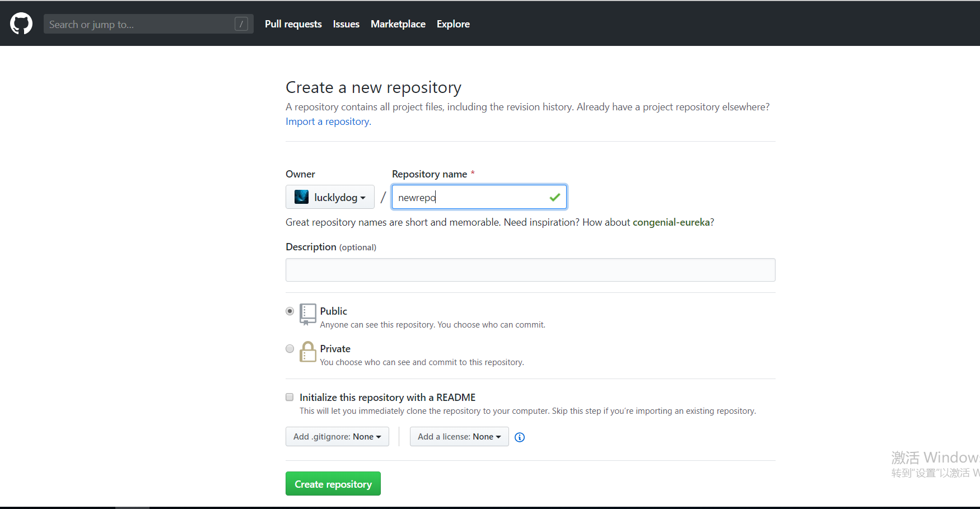The image size is (980, 509).
Task: Select the Private radio button
Action: [290, 348]
